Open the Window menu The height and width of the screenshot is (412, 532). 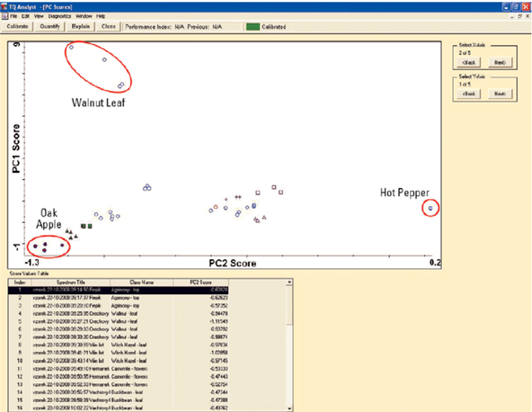(84, 16)
